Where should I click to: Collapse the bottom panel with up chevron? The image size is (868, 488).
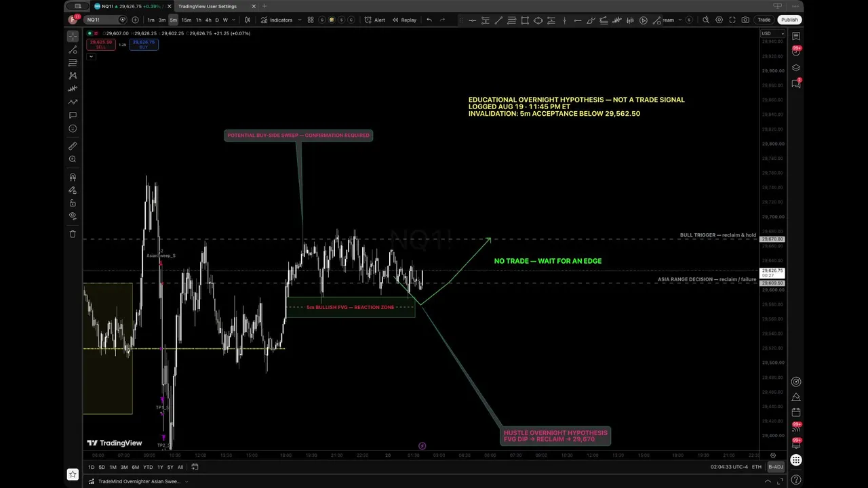tap(768, 481)
